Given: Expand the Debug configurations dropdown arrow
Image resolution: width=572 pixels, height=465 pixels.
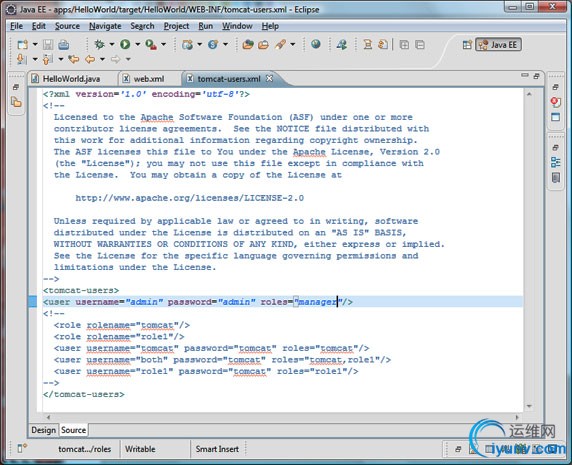Looking at the screenshot, I should (x=112, y=44).
